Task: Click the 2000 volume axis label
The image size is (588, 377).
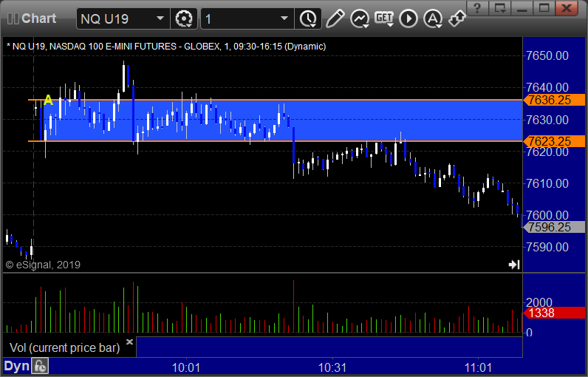Action: 539,302
